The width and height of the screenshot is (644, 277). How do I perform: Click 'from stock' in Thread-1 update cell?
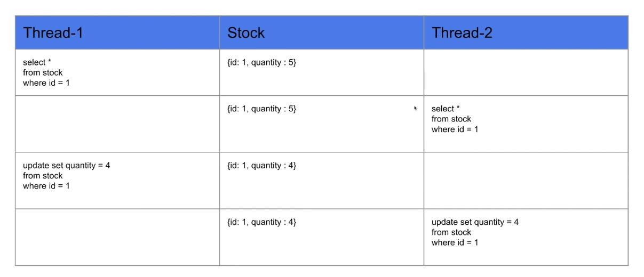(x=43, y=176)
